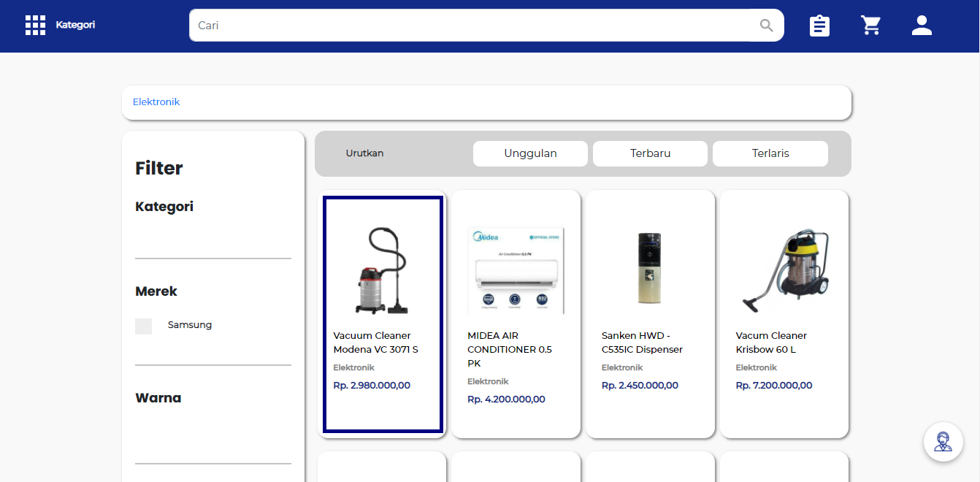Click the magnifier search icon
This screenshot has height=482, width=980.
[766, 26]
